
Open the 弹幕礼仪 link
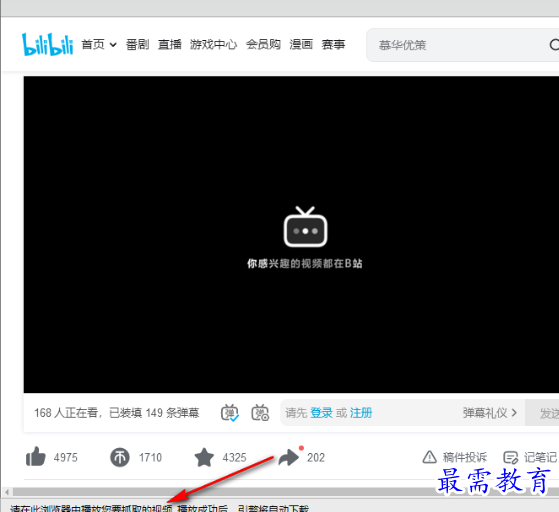[489, 413]
